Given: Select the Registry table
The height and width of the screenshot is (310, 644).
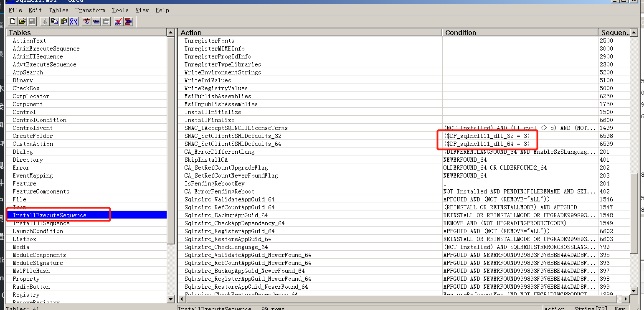Looking at the screenshot, I should click(86, 295).
